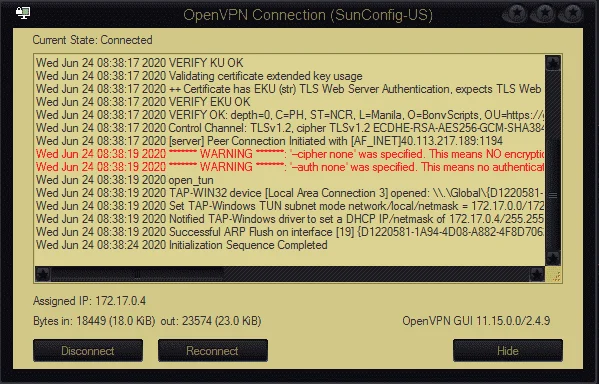The width and height of the screenshot is (599, 384).
Task: Select 'Set TAP-Windows TUN subnet mode' line
Action: tap(290, 206)
